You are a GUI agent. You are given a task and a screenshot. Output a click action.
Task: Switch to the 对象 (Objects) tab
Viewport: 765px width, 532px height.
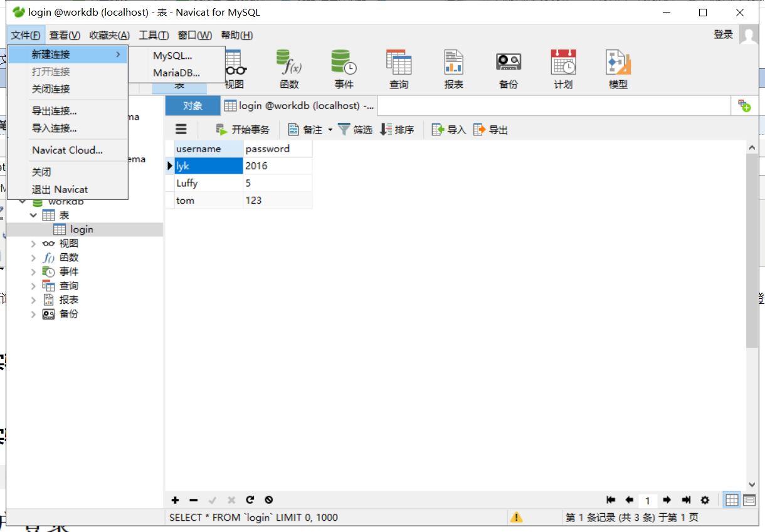[x=193, y=106]
